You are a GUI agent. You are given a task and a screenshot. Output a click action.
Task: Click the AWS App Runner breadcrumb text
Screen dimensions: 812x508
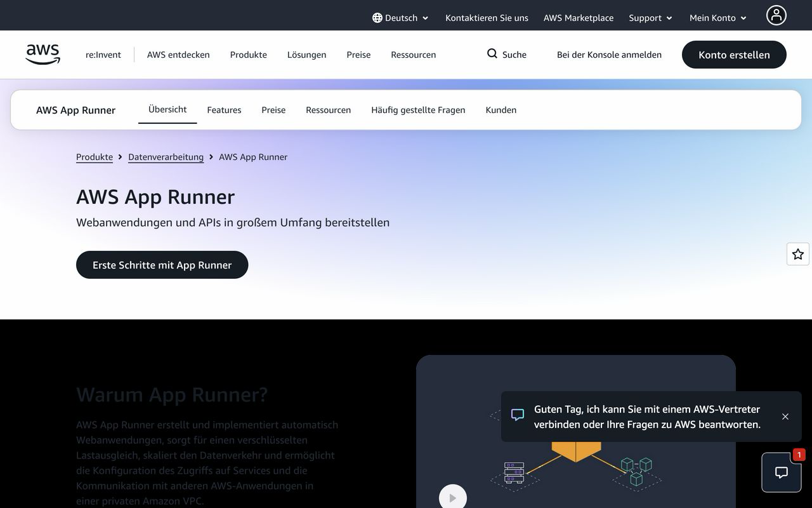(253, 157)
